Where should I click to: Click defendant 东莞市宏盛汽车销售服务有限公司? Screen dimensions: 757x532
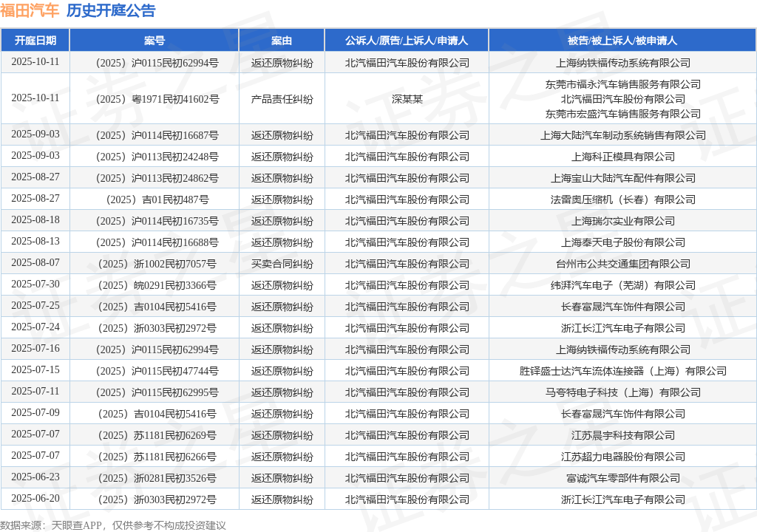point(622,114)
